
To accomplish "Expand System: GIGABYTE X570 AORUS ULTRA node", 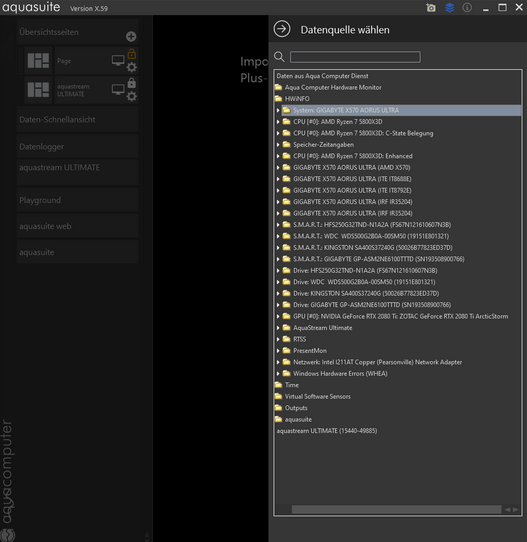I will [x=278, y=110].
